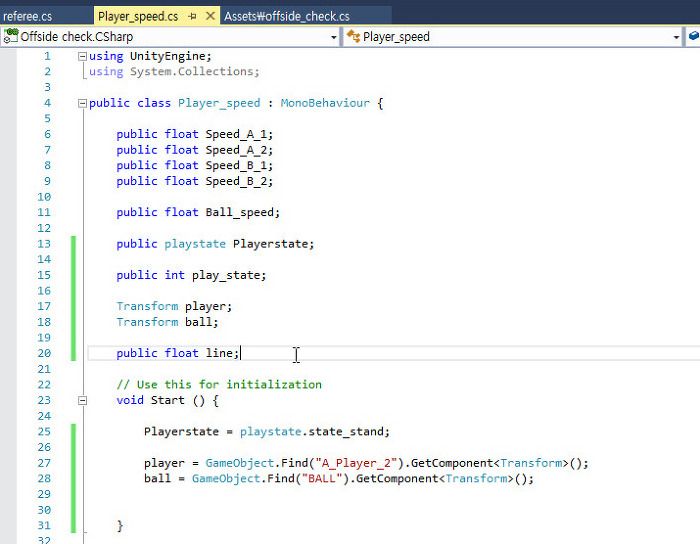Select the Player_speed.cs tab

click(138, 17)
